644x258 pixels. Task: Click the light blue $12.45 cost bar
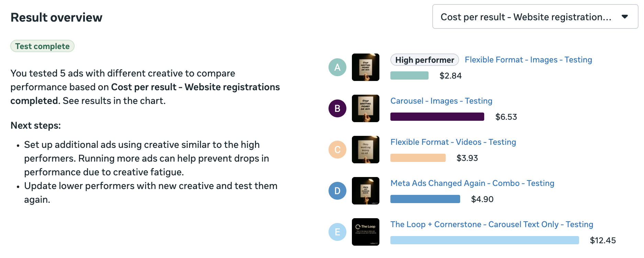pyautogui.click(x=484, y=240)
